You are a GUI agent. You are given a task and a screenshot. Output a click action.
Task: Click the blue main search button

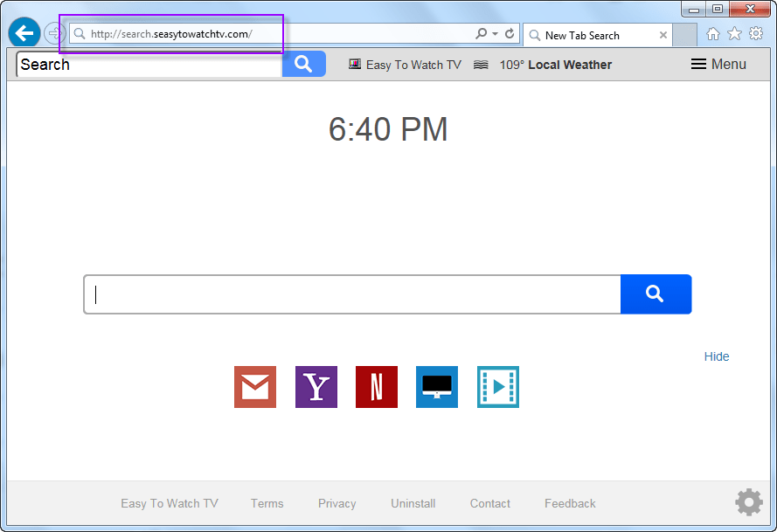pyautogui.click(x=656, y=294)
